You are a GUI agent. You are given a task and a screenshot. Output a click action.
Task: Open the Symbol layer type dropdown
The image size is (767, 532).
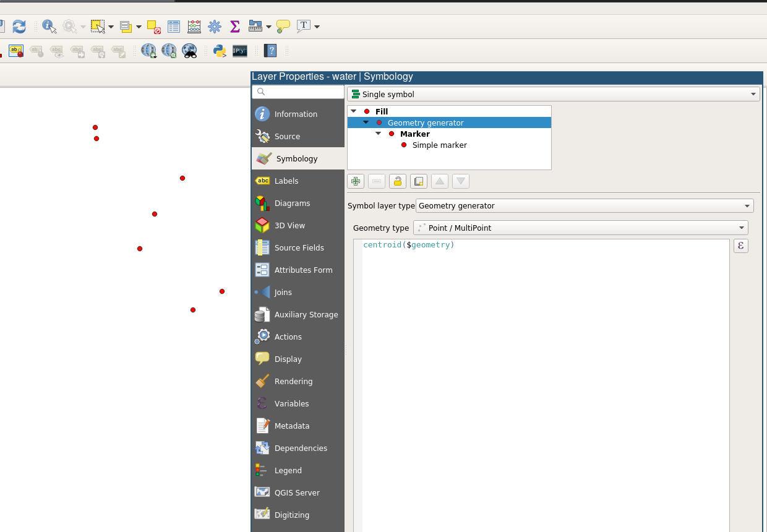coord(585,205)
